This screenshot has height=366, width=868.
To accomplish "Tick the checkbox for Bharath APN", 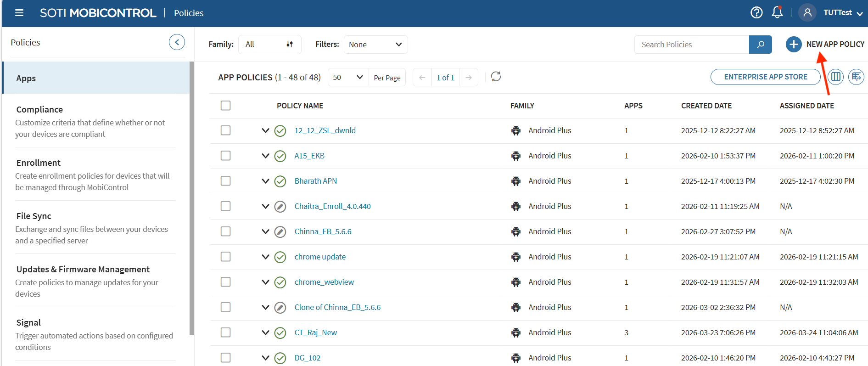I will click(x=225, y=181).
